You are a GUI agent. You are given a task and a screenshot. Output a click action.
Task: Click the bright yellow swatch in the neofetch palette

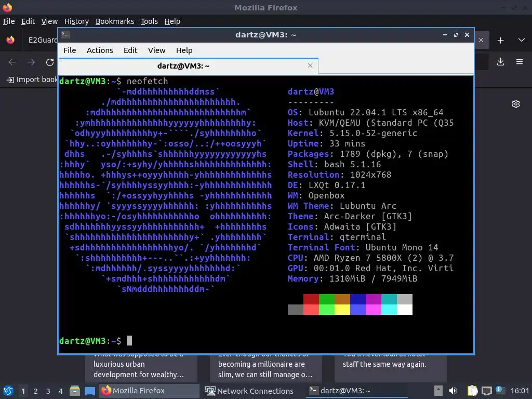pyautogui.click(x=342, y=310)
